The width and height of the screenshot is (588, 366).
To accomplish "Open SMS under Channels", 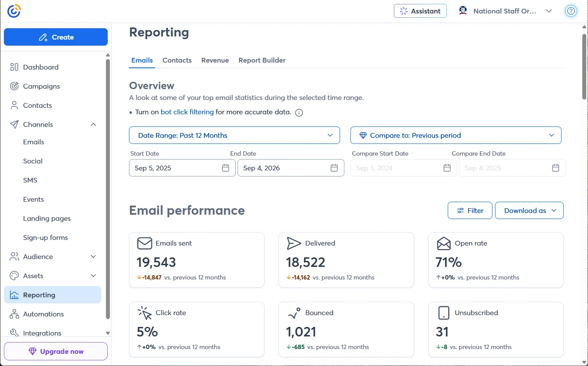I will pyautogui.click(x=30, y=180).
